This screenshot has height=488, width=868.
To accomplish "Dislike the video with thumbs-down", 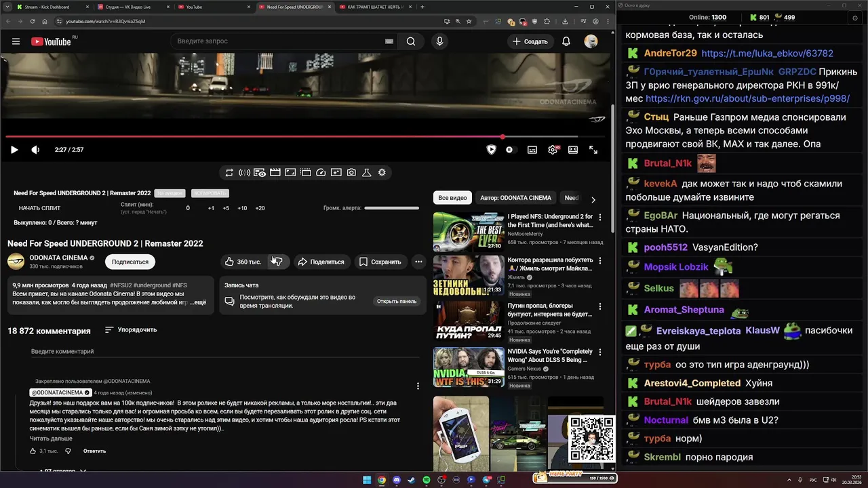I will click(x=277, y=262).
